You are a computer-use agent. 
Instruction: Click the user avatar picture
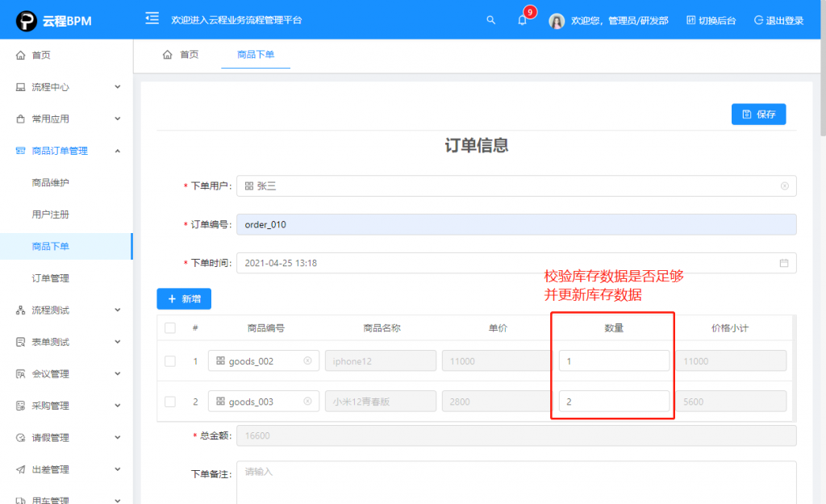click(557, 21)
